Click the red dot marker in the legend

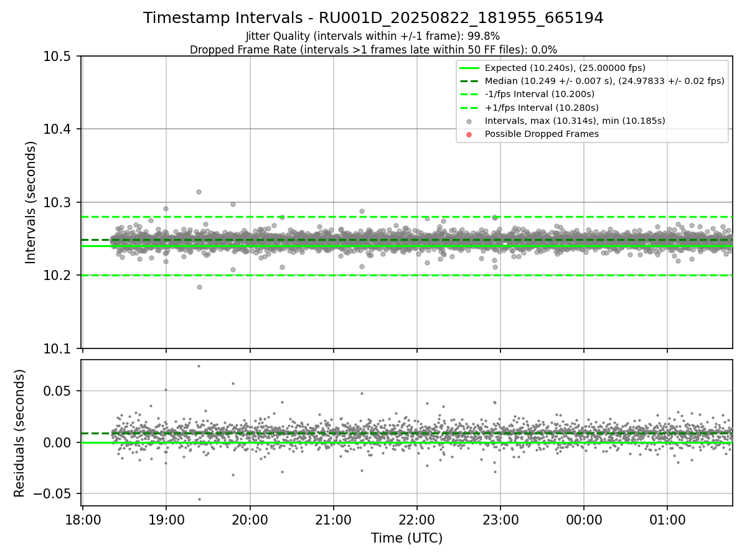pyautogui.click(x=469, y=134)
